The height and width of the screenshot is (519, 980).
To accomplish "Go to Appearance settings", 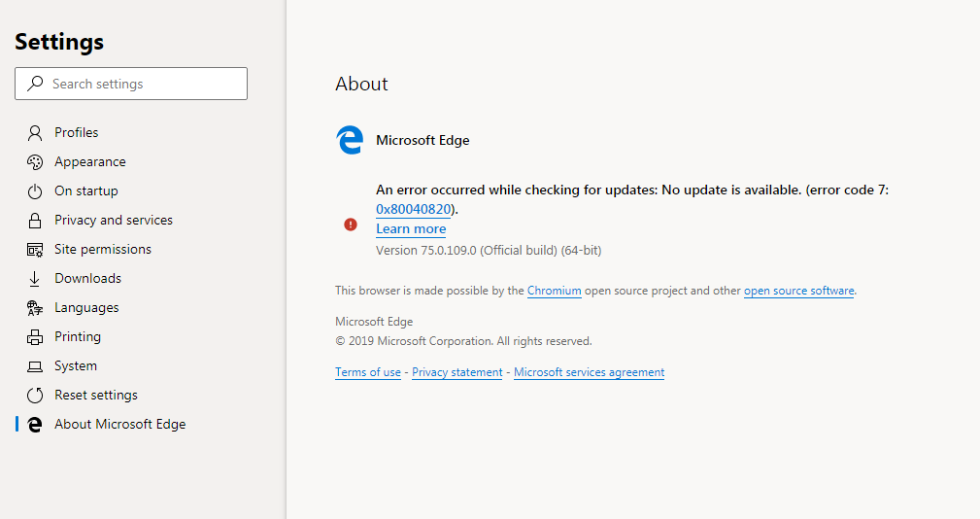I will (x=90, y=162).
